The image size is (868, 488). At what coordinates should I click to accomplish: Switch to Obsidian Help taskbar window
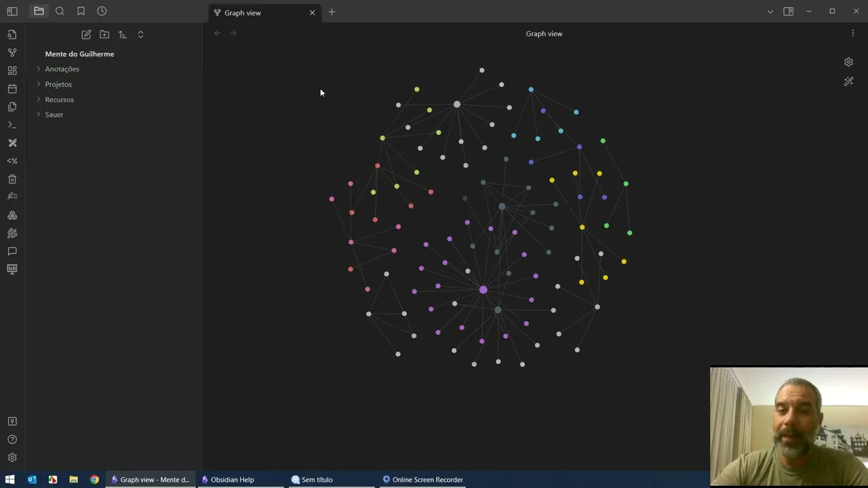point(240,480)
